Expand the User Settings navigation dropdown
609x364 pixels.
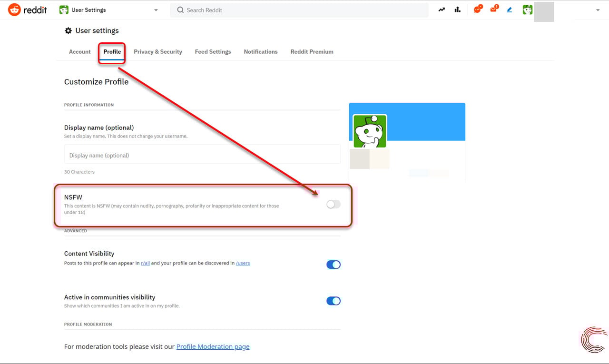(156, 10)
